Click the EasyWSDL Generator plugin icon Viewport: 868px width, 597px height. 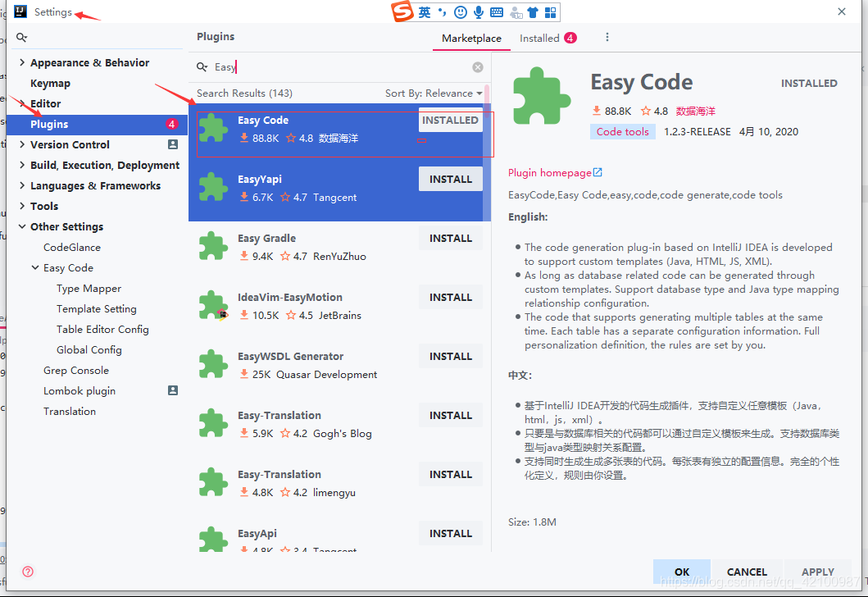(213, 364)
